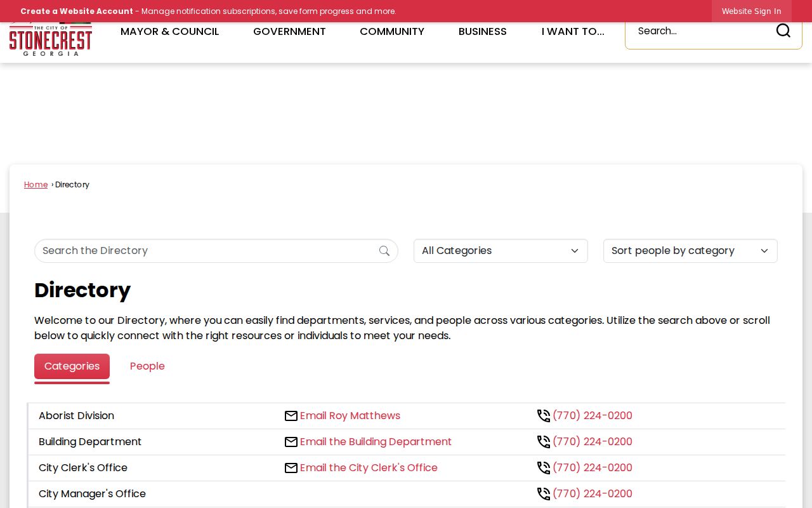Open the Business menu
This screenshot has height=508, width=812.
(x=483, y=32)
